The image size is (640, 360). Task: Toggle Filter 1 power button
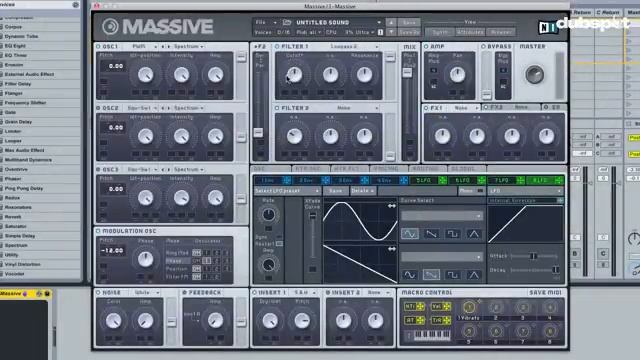(277, 47)
